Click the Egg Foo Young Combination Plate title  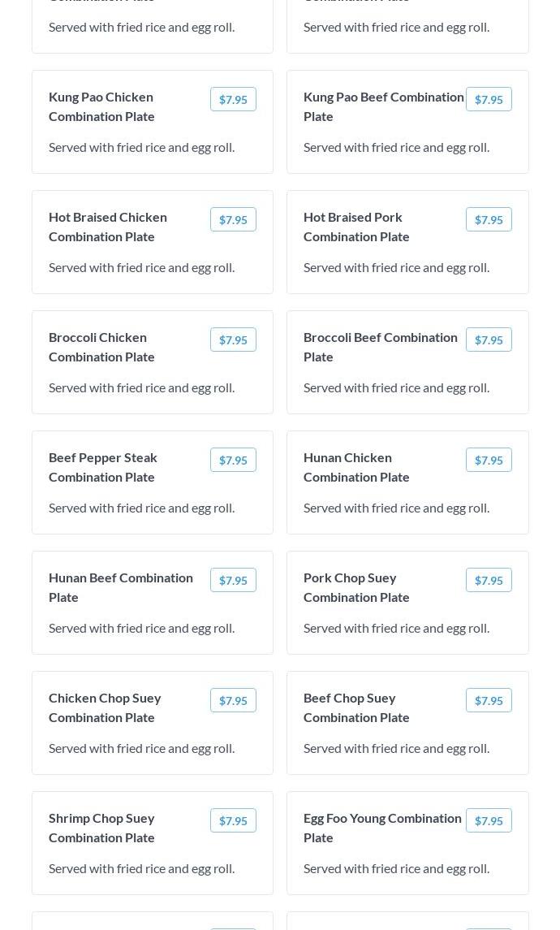tap(382, 828)
